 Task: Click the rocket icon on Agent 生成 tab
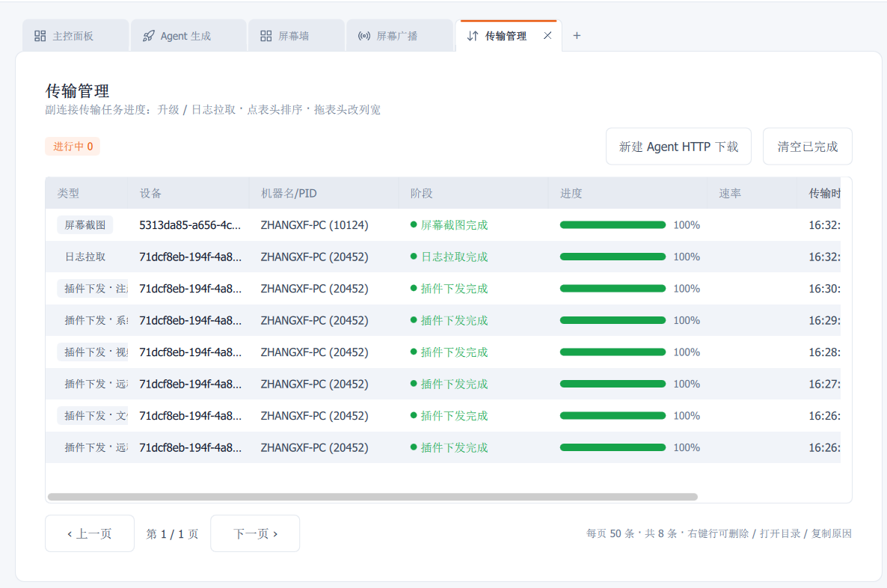tap(148, 36)
